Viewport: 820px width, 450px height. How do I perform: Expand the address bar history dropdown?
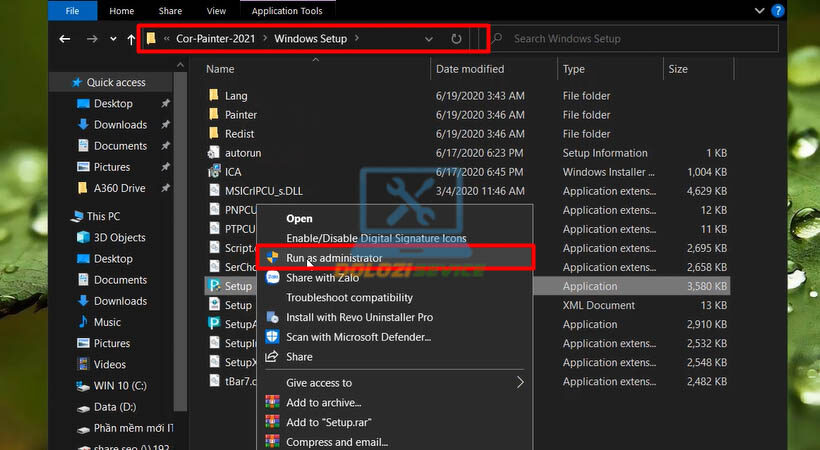tap(429, 39)
